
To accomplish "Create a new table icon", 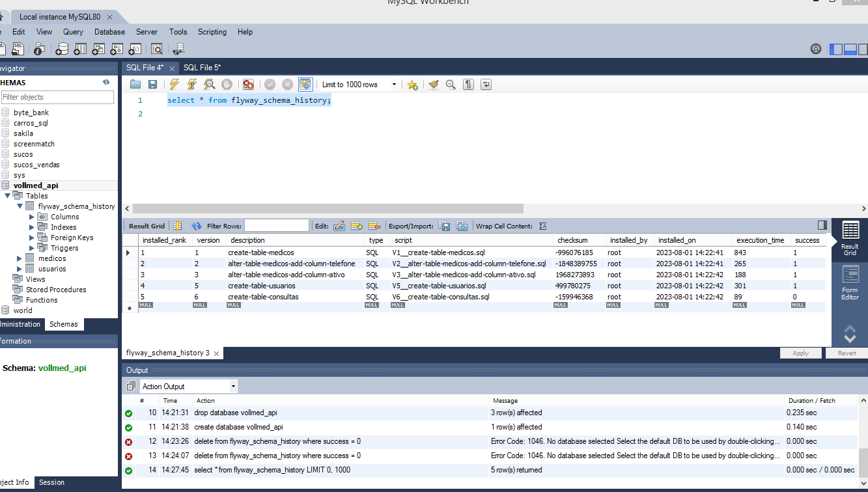I will point(80,49).
